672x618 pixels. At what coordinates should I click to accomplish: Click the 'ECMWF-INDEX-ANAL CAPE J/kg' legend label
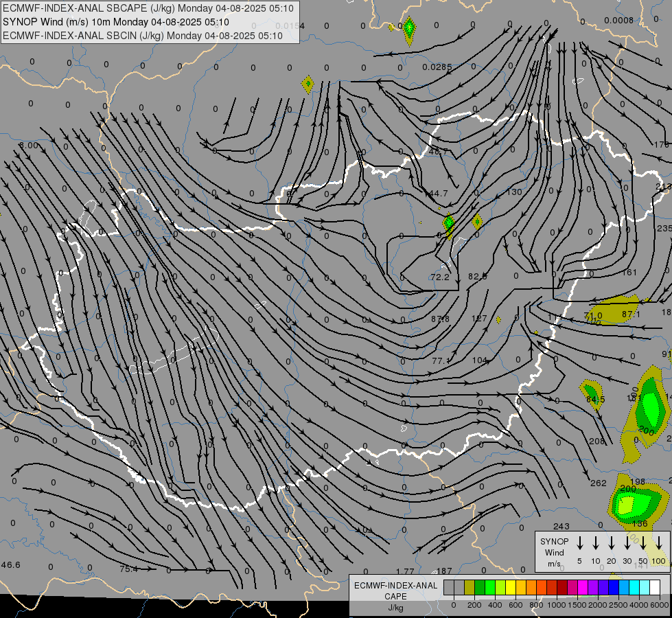tap(395, 596)
